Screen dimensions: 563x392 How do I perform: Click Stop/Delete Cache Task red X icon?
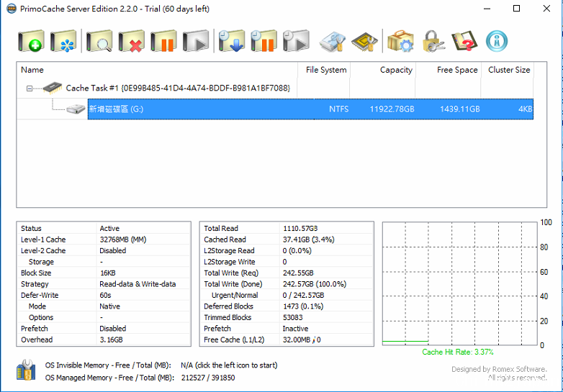132,41
